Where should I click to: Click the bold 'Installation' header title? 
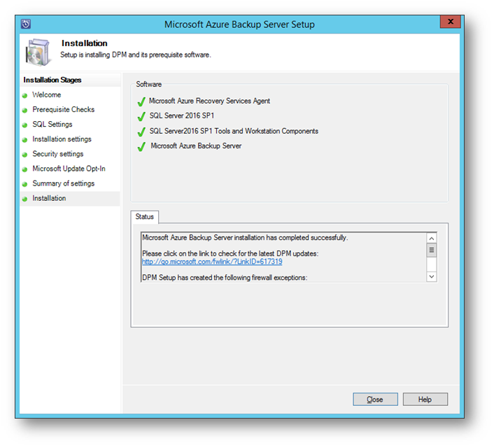(x=85, y=43)
